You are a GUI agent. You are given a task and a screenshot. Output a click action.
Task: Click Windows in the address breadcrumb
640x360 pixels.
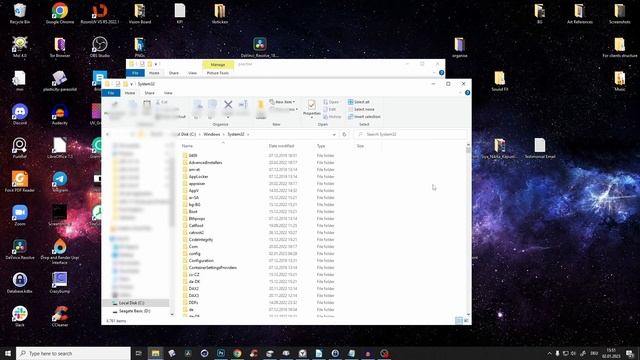pos(211,134)
